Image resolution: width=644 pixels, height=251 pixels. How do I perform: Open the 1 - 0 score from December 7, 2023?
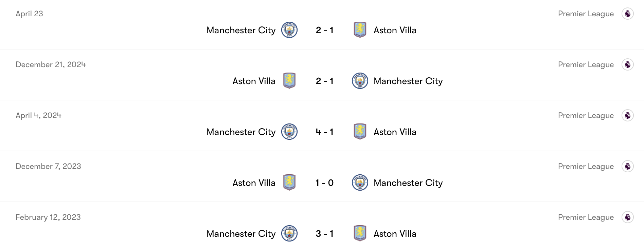coord(324,183)
